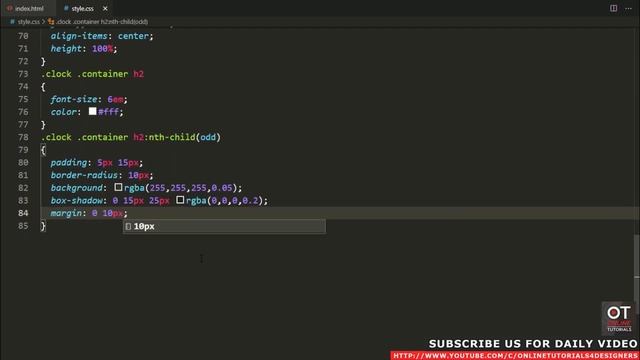Open the #fff color swatch picker
Viewport: 640px width, 360px height.
pos(93,111)
